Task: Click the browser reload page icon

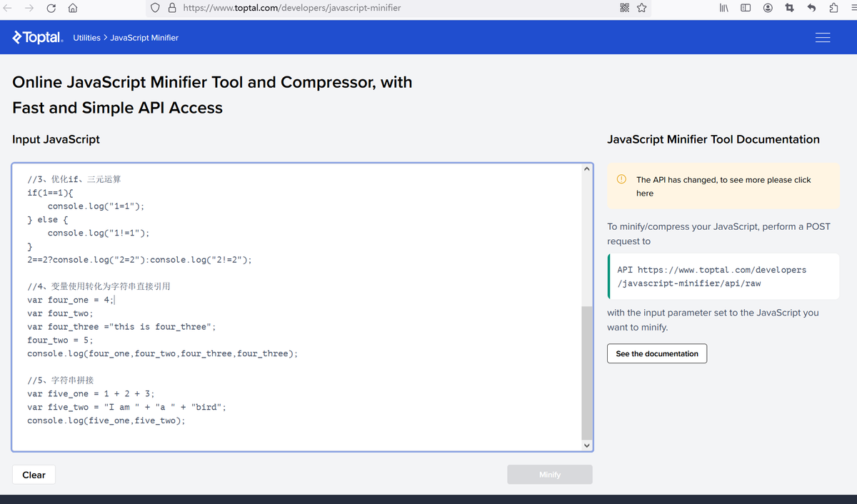Action: pyautogui.click(x=51, y=9)
